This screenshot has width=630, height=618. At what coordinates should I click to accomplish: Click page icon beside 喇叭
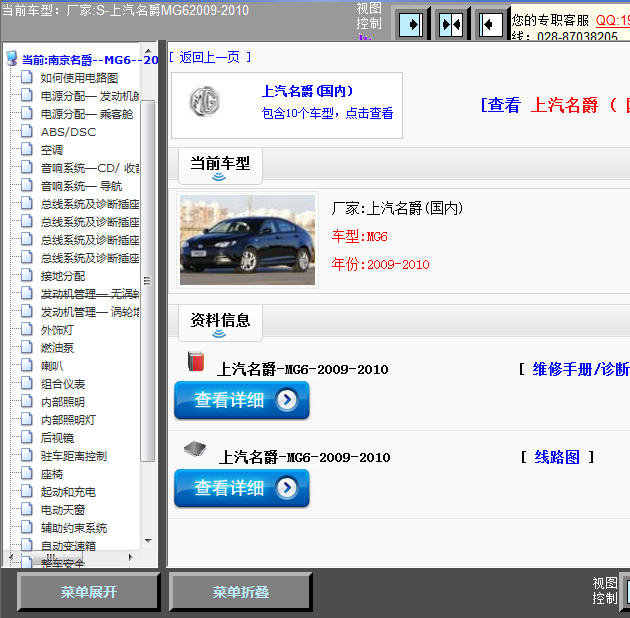[x=27, y=365]
